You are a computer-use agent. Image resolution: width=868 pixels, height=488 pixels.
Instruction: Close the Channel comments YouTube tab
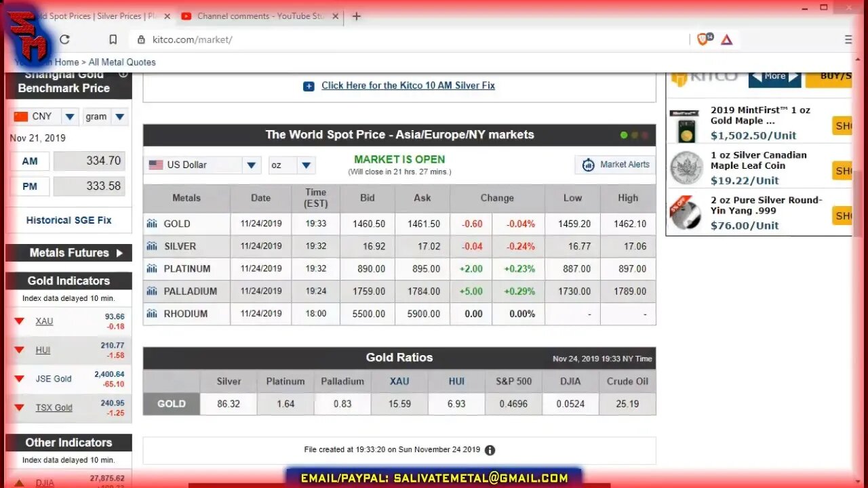(335, 16)
